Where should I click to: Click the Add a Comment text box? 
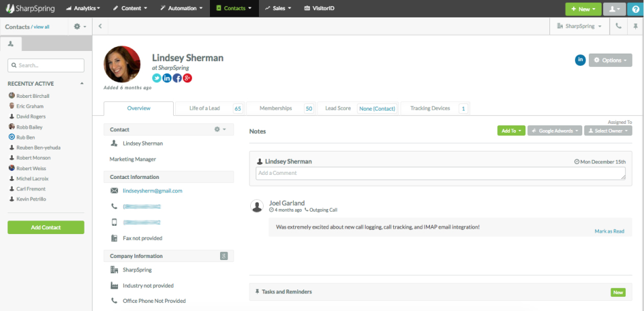(x=441, y=173)
